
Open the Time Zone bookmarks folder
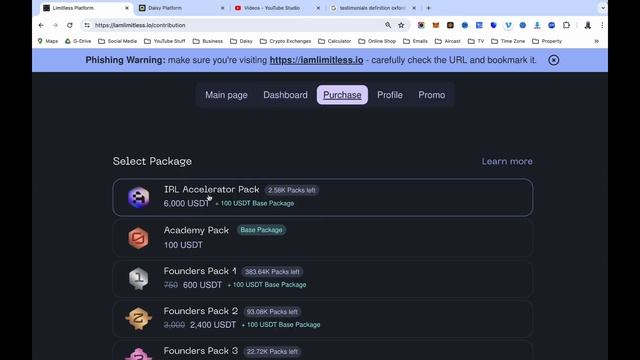[x=508, y=41]
